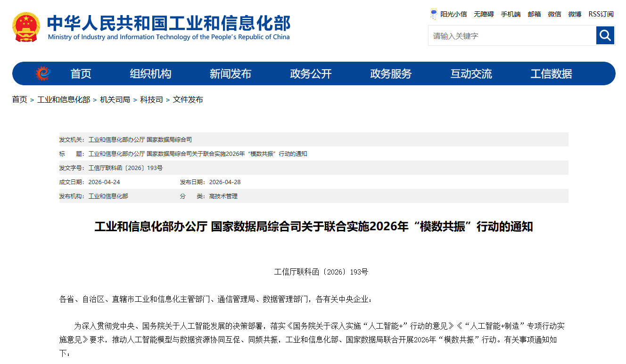Screen dimensions: 626x364
Task: Click the English ministry name subtitle
Action: pyautogui.click(x=169, y=37)
